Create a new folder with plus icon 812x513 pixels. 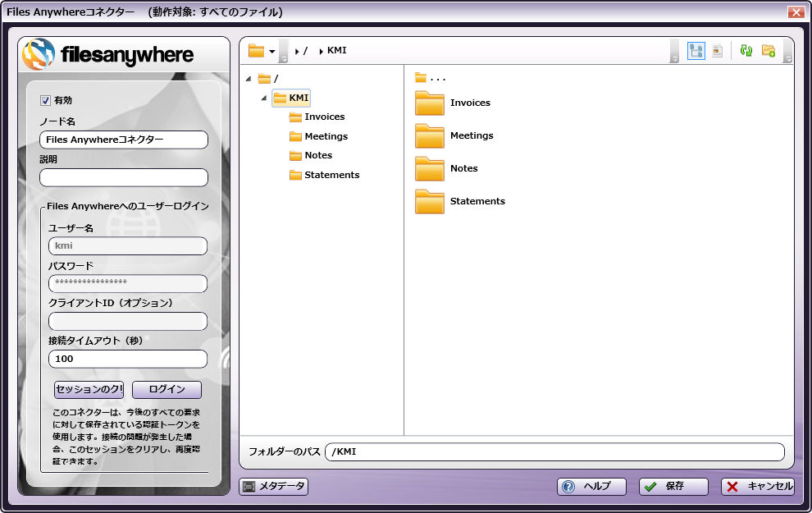769,50
